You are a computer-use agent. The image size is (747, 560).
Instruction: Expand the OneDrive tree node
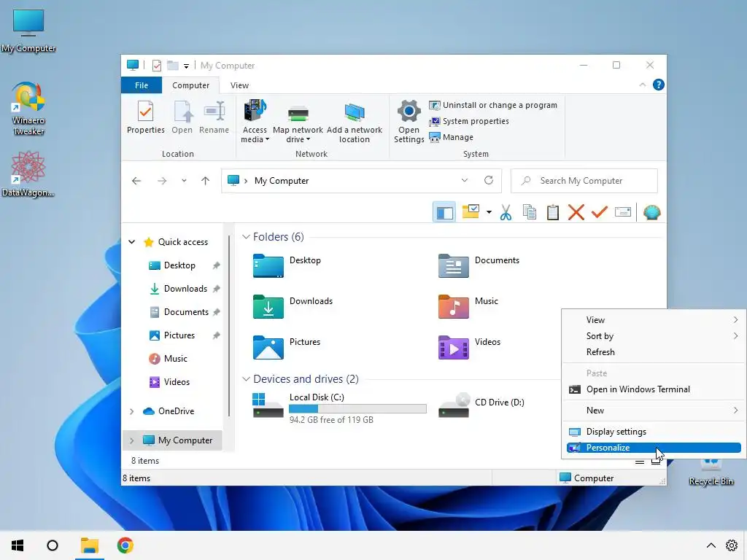click(132, 411)
